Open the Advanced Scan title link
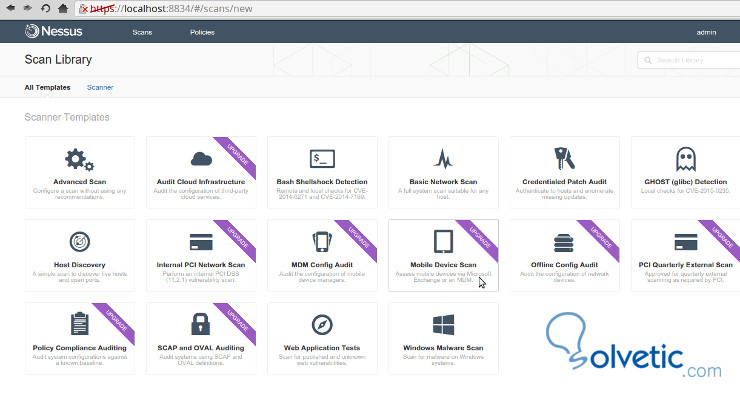740x400 pixels. pos(80,182)
